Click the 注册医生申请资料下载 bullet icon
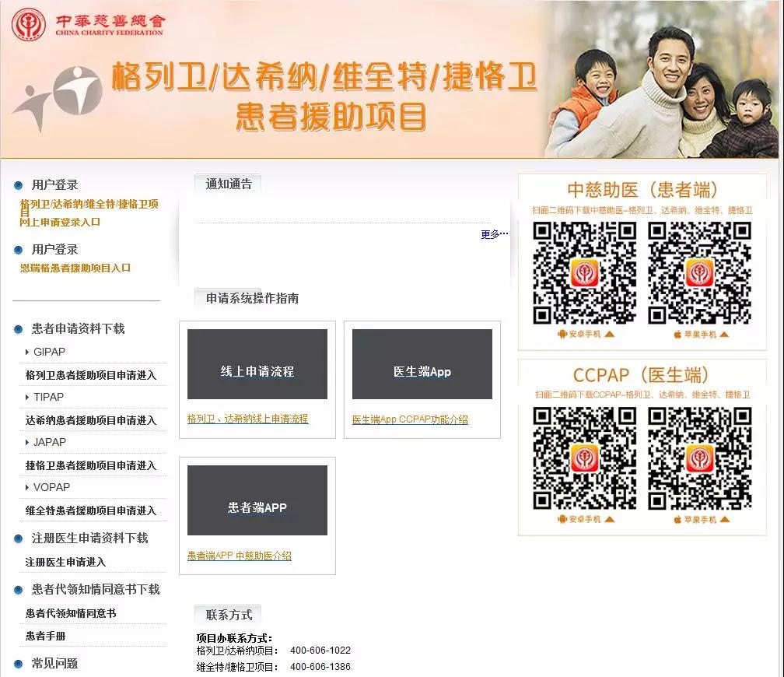 (19, 539)
